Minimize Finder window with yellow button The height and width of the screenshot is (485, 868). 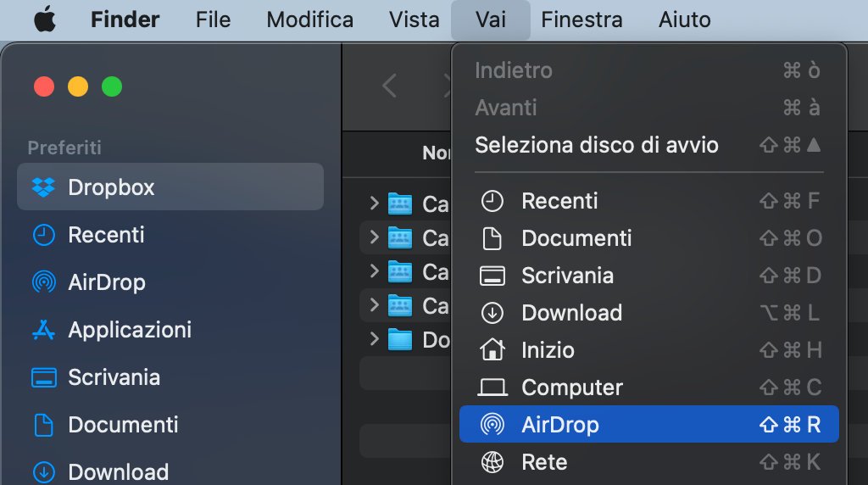78,86
